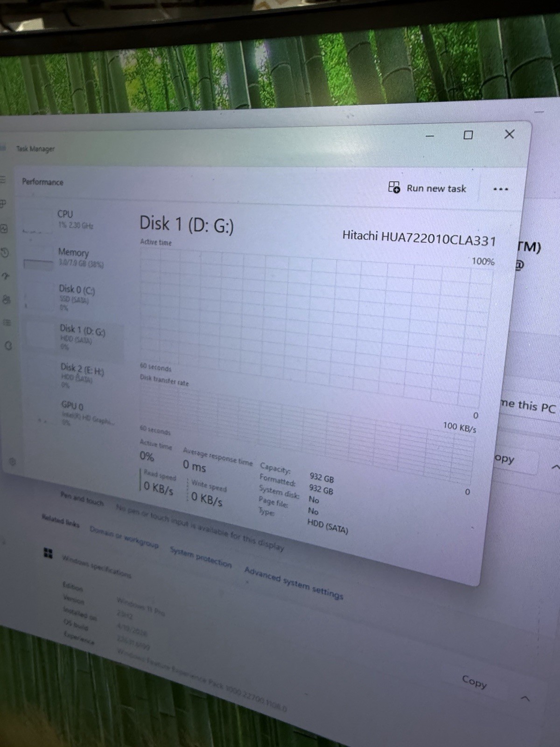Open System protection link
Screen dimensions: 560x747
[201, 557]
